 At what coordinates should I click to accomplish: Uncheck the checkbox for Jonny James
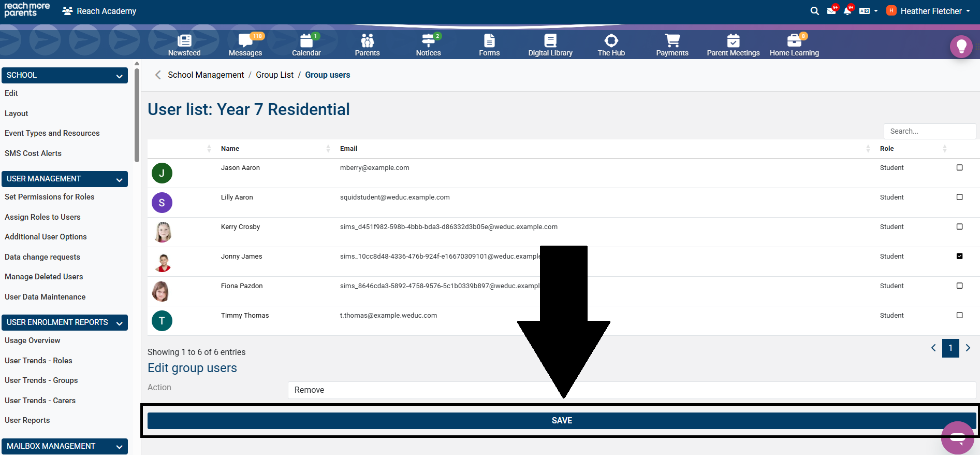959,257
